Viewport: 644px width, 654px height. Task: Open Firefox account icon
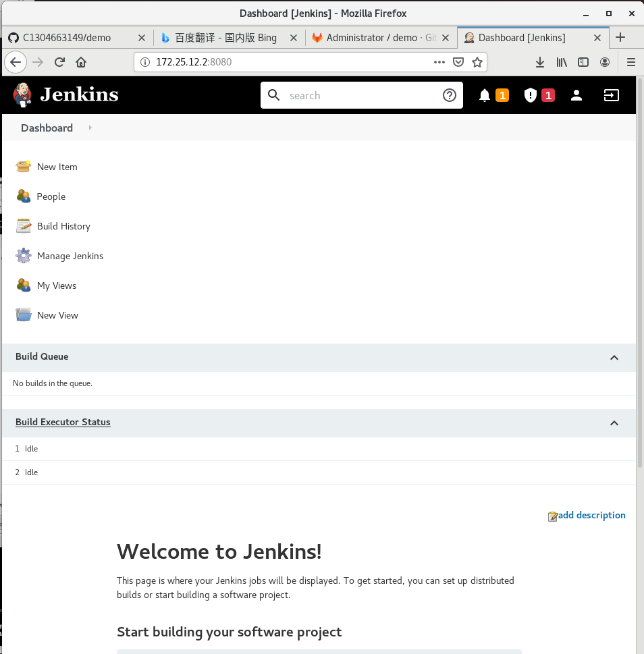tap(605, 62)
